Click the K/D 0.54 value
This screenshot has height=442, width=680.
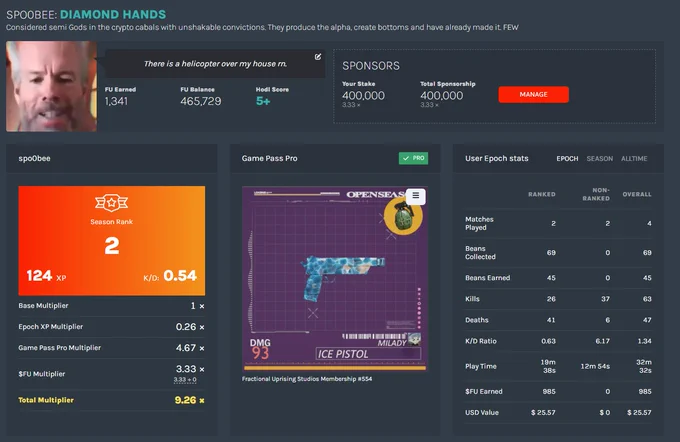point(170,275)
